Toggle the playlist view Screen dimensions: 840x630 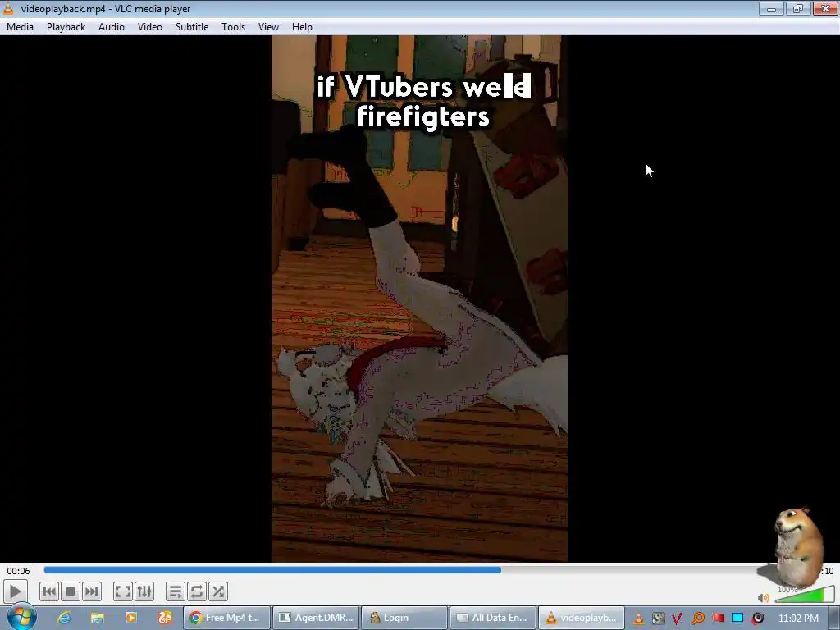click(176, 592)
